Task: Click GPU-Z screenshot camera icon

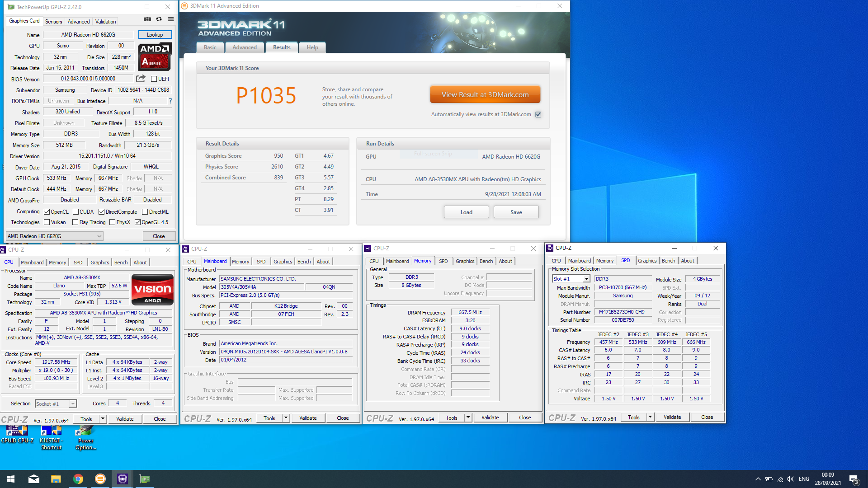Action: [x=147, y=19]
